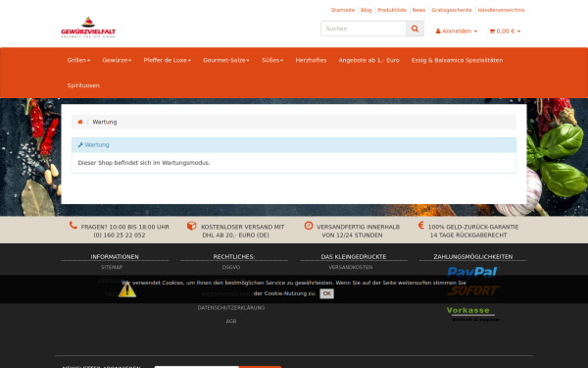
Task: Open the Versandkosten footer link
Action: tap(351, 267)
